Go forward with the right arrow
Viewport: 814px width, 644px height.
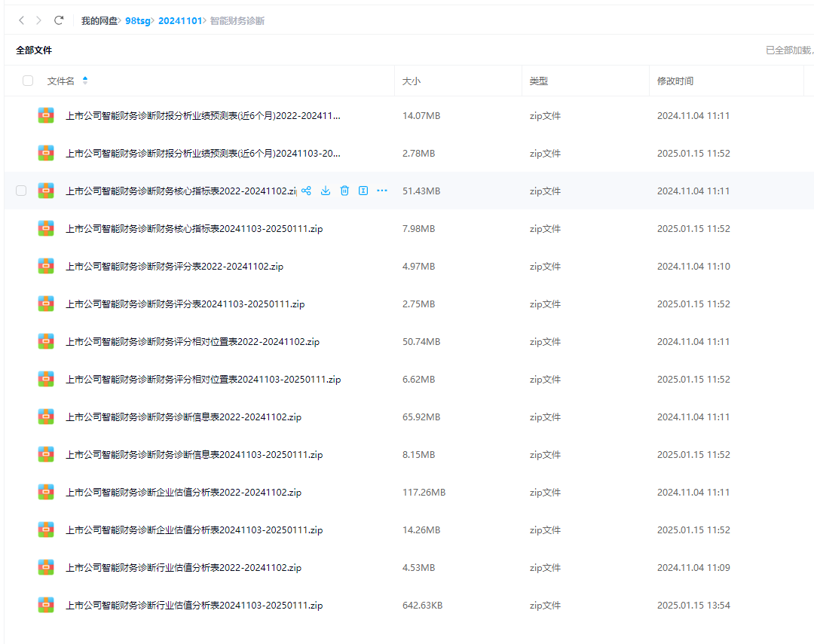pyautogui.click(x=39, y=20)
